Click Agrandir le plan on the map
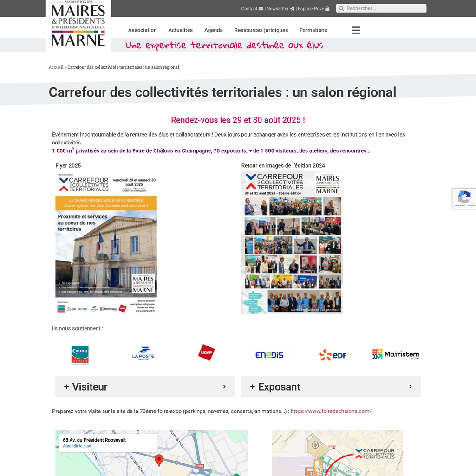Screen dimensions: 476x476 [x=77, y=446]
